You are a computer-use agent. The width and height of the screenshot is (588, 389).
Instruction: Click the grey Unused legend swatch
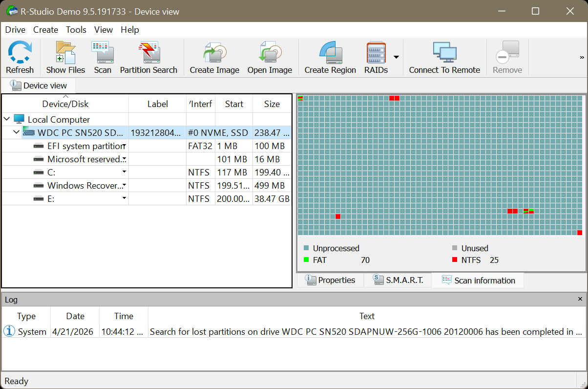455,248
